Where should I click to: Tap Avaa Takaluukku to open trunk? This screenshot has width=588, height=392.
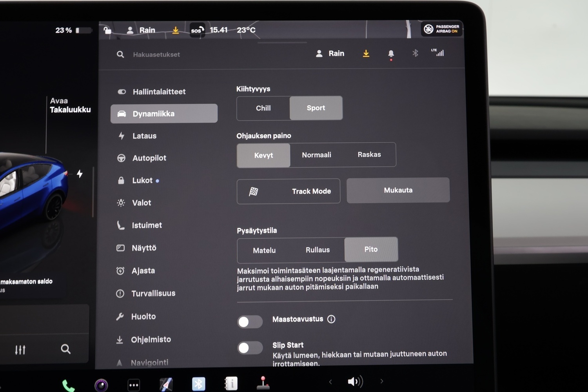click(70, 105)
